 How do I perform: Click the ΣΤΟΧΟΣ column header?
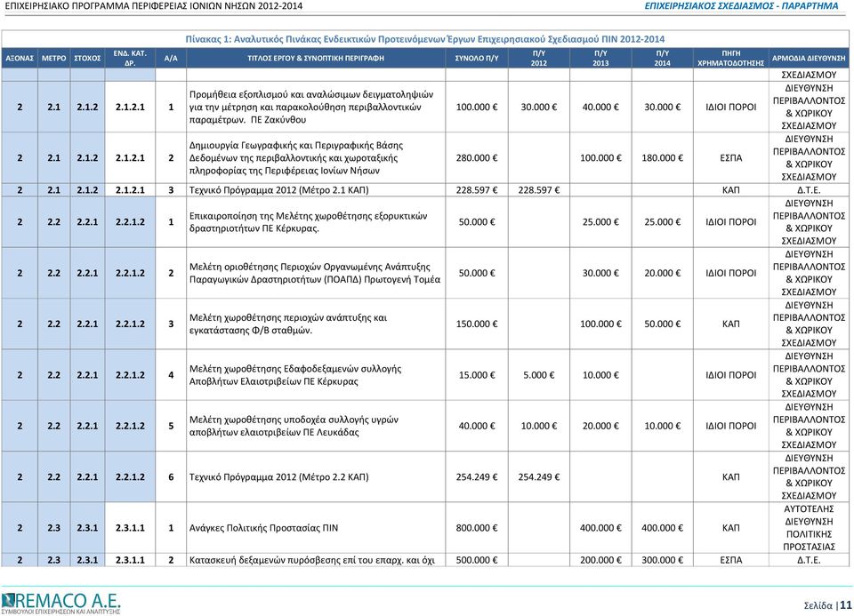87,59
